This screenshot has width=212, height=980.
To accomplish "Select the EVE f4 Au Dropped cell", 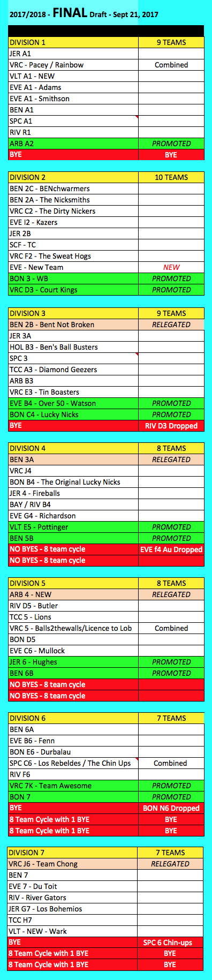I will [x=171, y=549].
